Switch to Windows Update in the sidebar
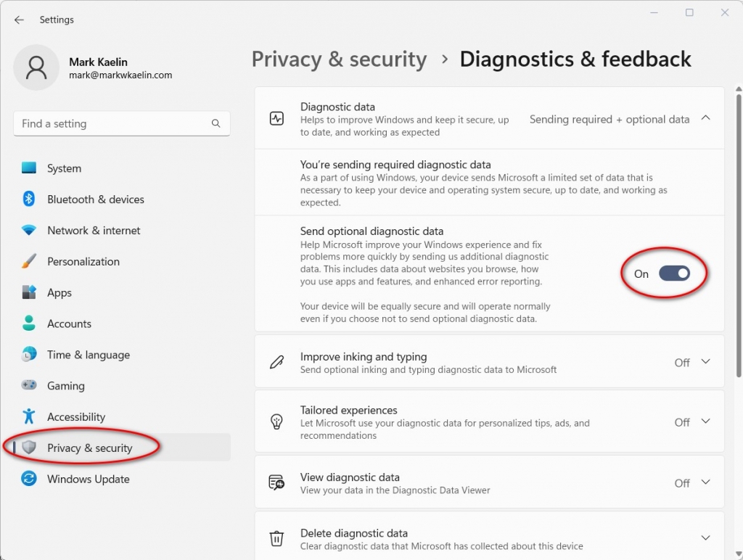Screen dimensions: 743x560 click(x=89, y=479)
